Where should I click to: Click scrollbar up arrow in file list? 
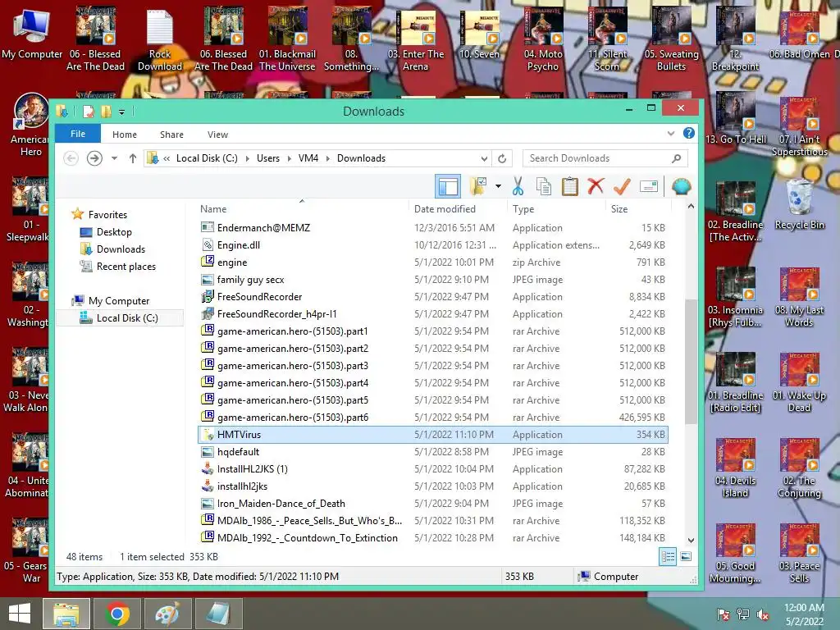(x=691, y=206)
